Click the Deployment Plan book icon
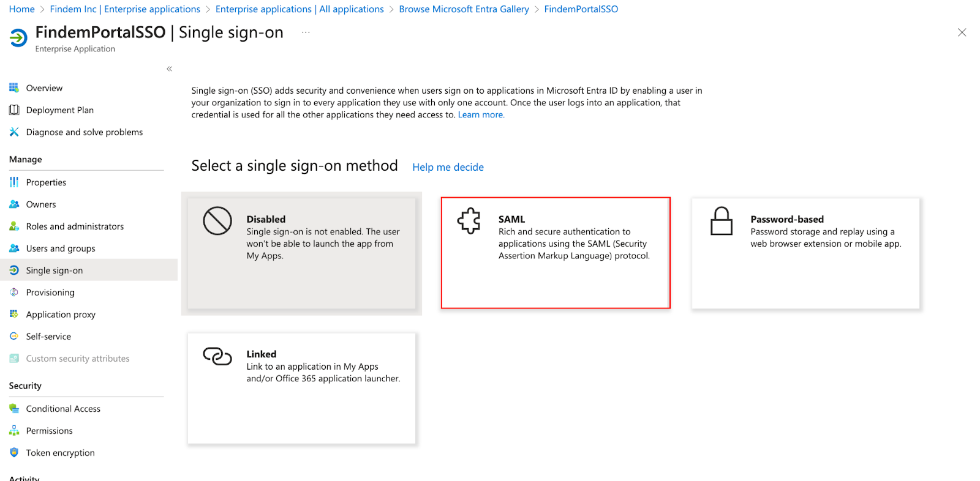The image size is (980, 481). click(x=14, y=110)
